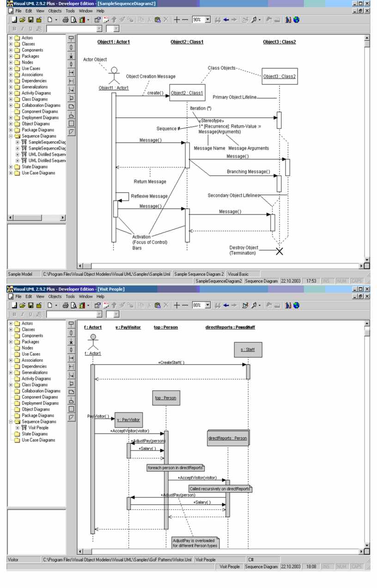Click 'Object3 : Class2' box in diagram
Viewport: 377px width, 588px height.
[x=280, y=76]
